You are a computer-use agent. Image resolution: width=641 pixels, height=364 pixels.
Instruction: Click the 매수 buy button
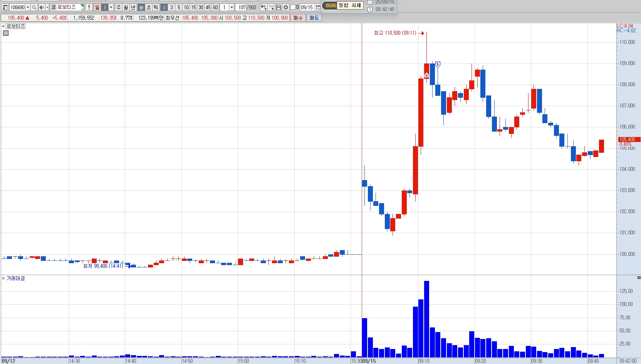pos(298,18)
